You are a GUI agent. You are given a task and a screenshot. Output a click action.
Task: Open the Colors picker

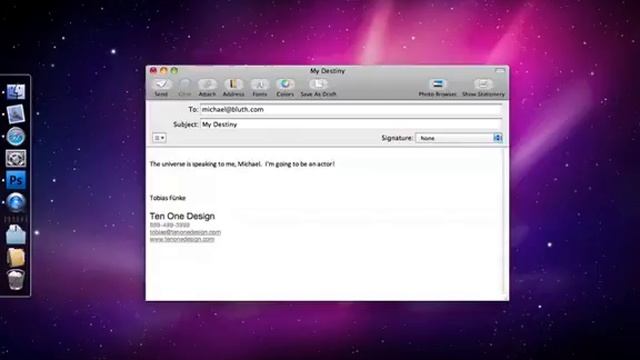click(x=285, y=87)
